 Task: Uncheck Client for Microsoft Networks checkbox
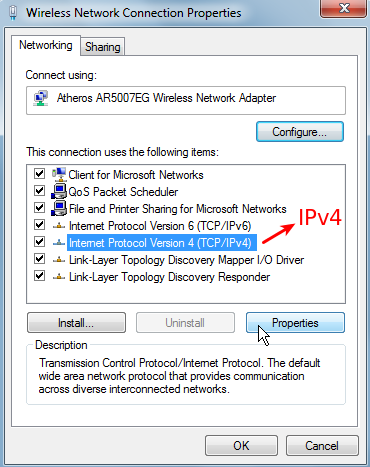40,174
